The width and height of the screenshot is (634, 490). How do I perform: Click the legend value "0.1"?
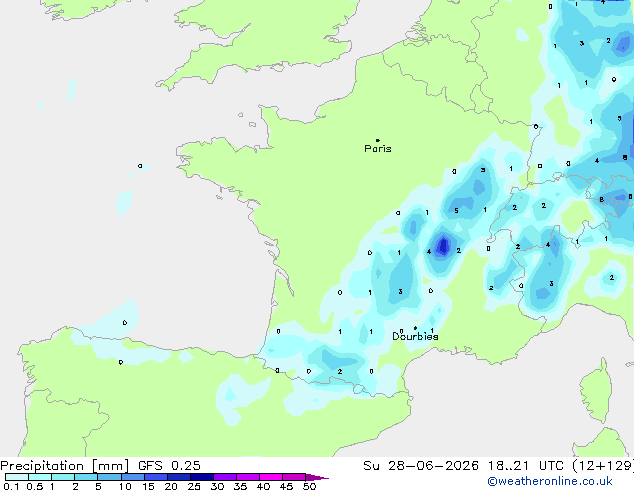pos(11,486)
